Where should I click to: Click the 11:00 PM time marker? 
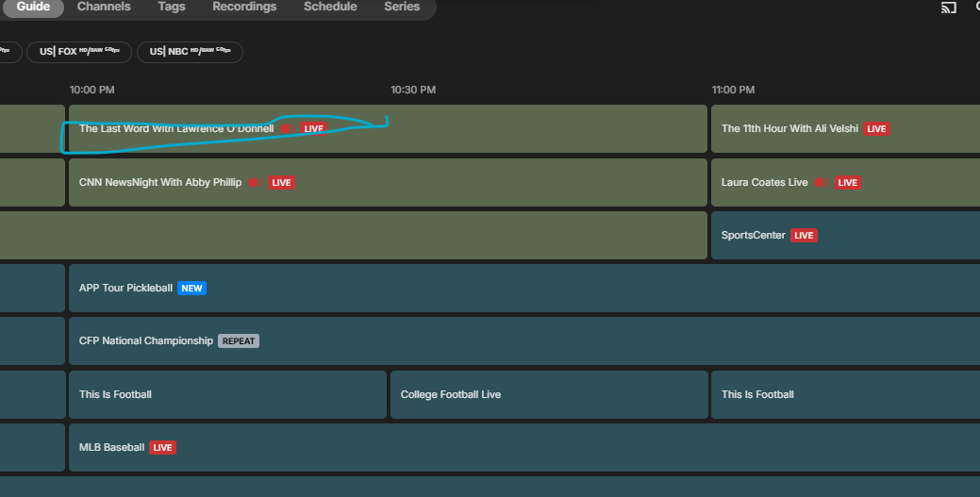click(733, 90)
